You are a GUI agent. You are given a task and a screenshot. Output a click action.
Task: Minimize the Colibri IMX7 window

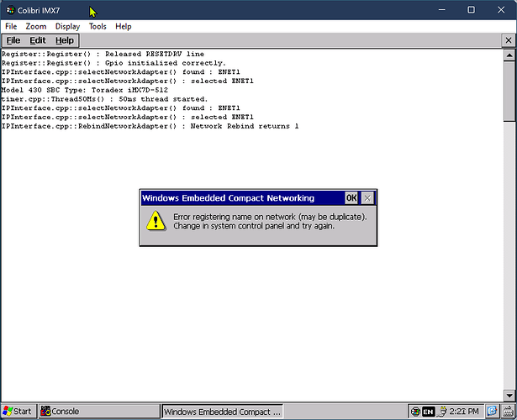442,10
